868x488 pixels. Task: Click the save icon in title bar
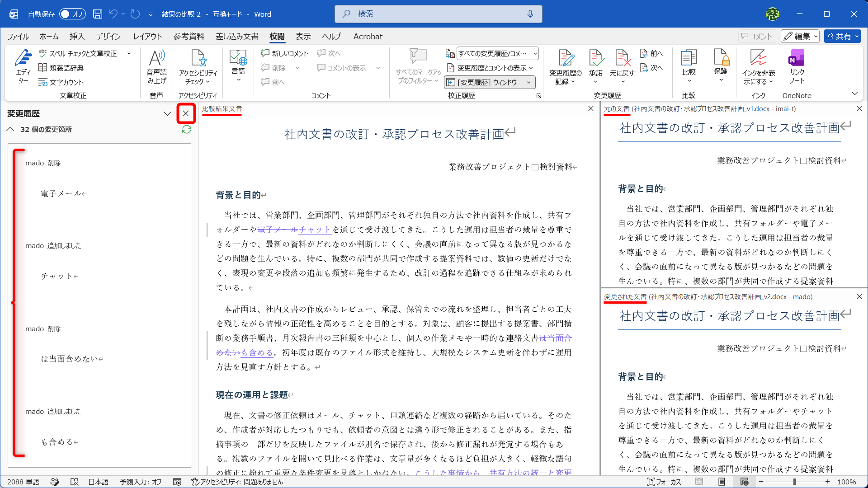[98, 14]
